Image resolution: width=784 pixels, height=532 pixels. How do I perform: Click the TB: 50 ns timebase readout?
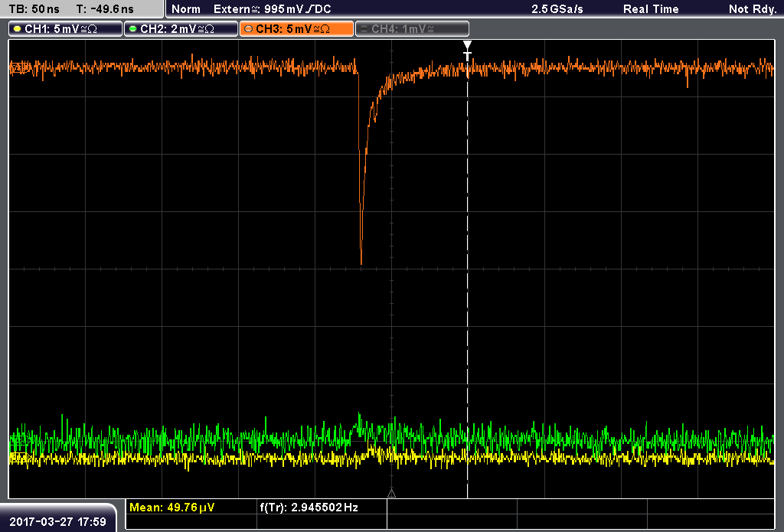pyautogui.click(x=34, y=9)
